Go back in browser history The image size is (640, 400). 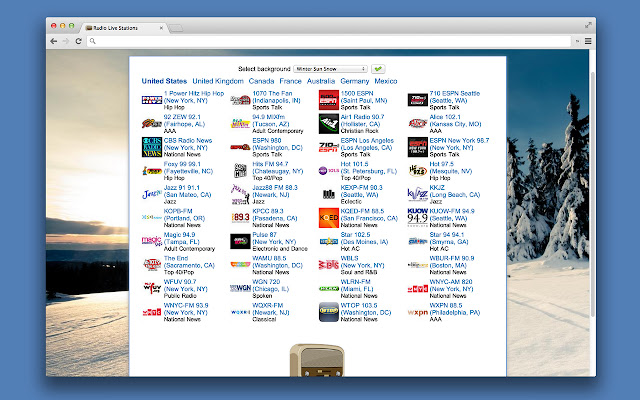[x=53, y=41]
